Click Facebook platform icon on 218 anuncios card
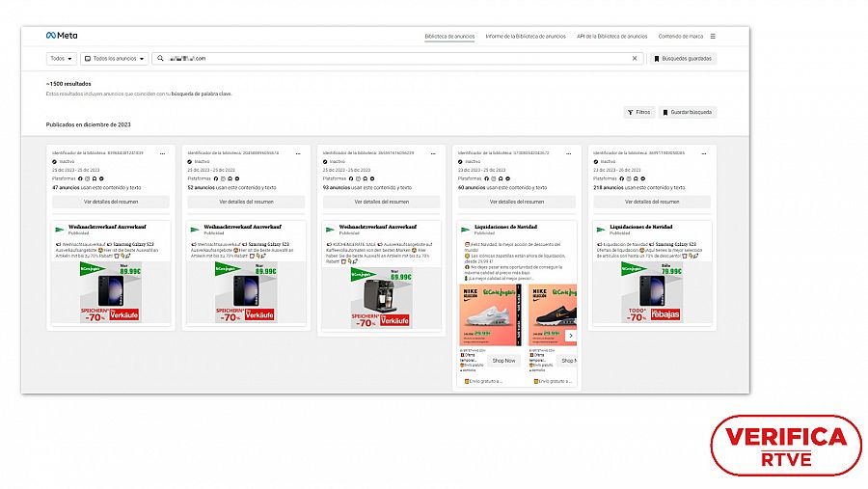The width and height of the screenshot is (868, 489). pos(622,178)
